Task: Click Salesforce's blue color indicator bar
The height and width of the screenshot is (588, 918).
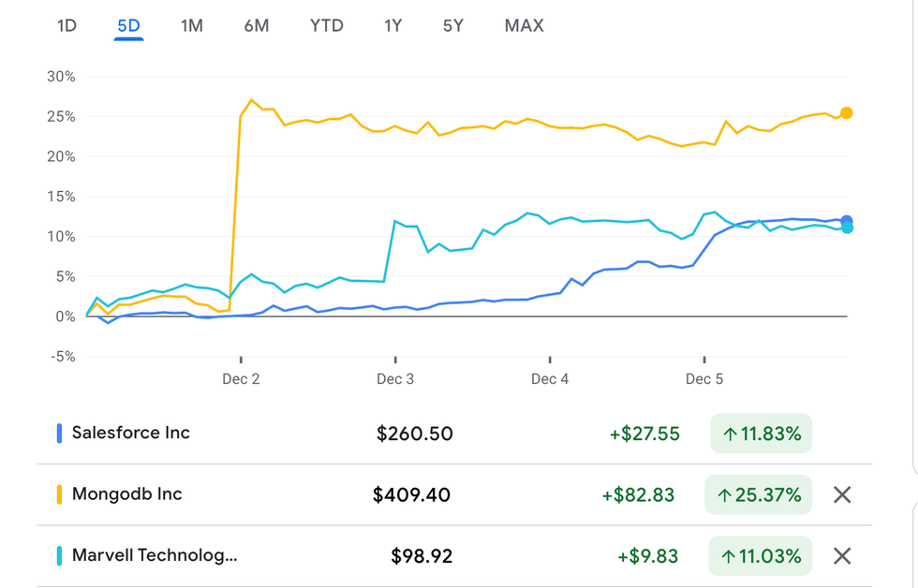Action: click(x=59, y=434)
